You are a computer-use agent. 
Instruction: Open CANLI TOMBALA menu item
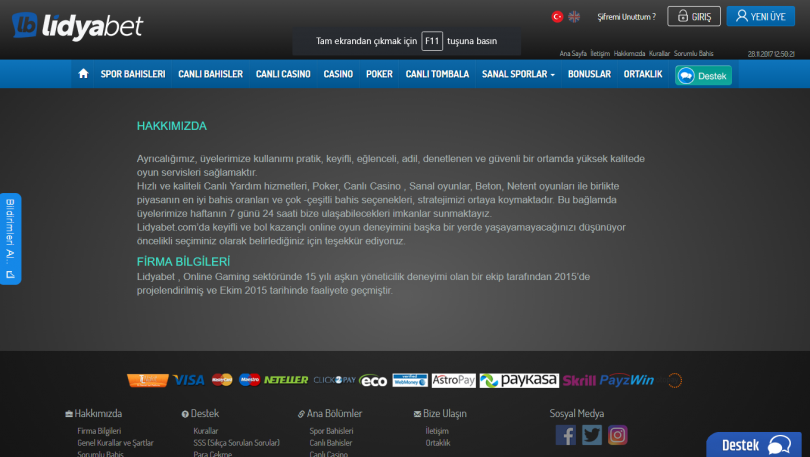click(437, 74)
